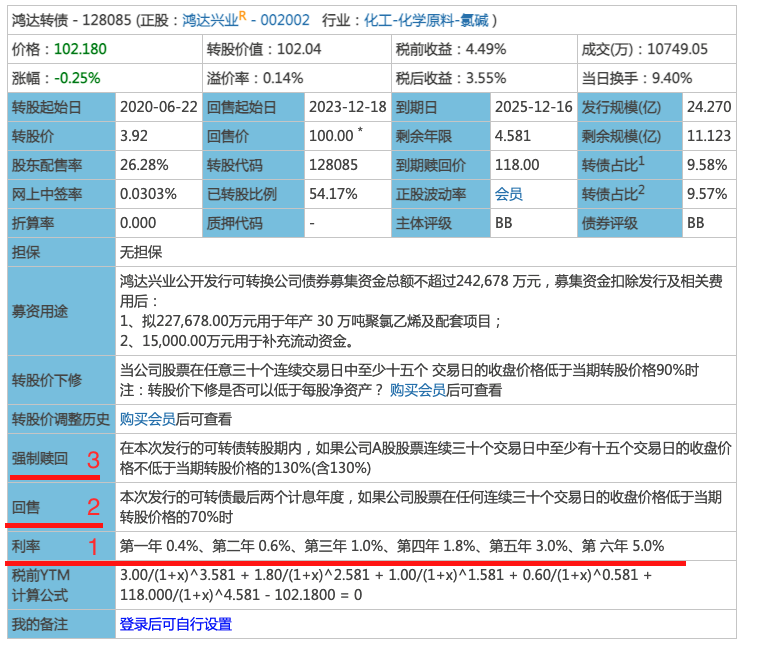The image size is (760, 650).
Task: Open the 化工-化学原料-氯碱 industry link
Action: 426,20
